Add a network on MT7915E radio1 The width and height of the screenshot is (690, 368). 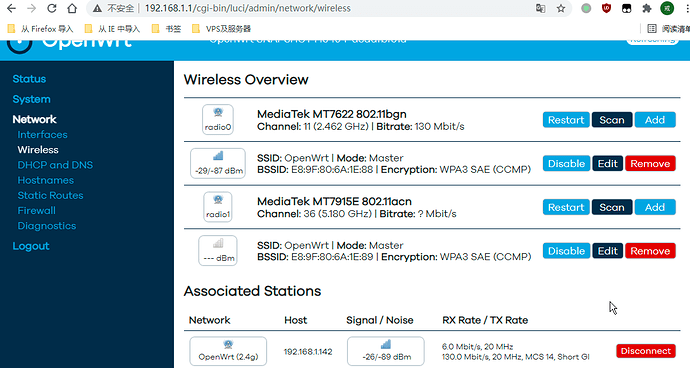coord(655,207)
